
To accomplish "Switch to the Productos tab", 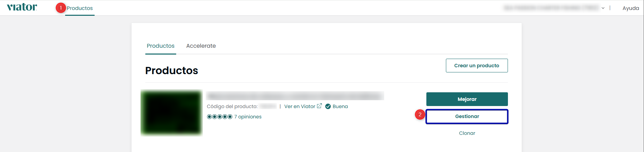I will 160,46.
